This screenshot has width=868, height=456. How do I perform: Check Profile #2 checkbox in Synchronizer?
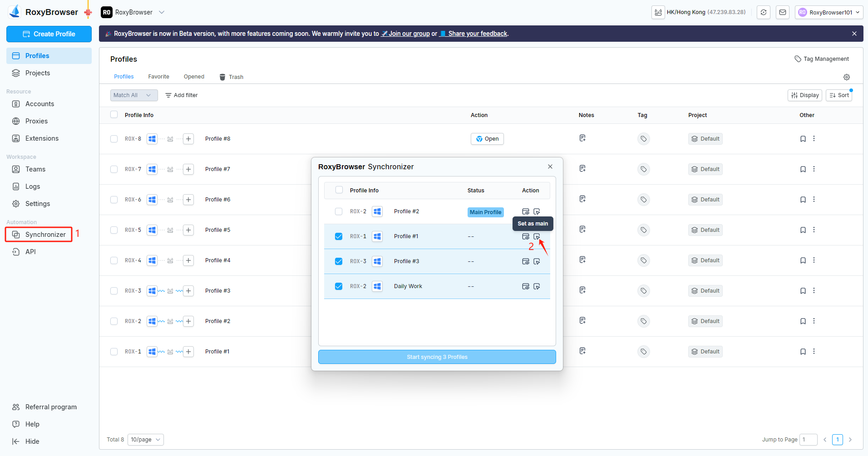(x=339, y=211)
